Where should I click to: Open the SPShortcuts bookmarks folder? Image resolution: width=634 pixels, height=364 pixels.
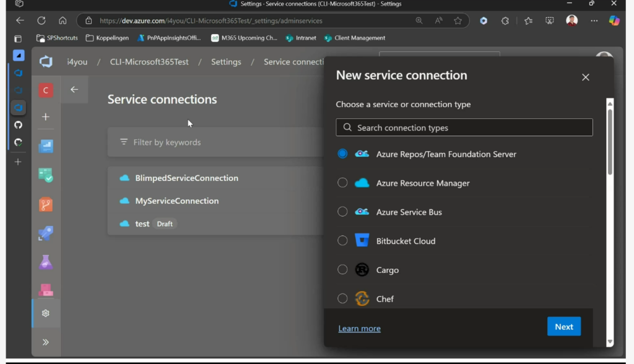tap(57, 38)
